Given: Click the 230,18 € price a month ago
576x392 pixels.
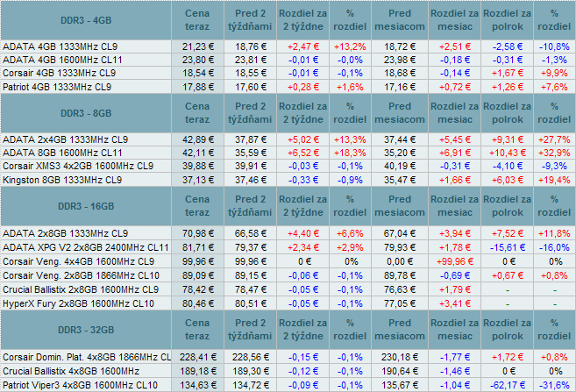Looking at the screenshot, I should point(400,357).
